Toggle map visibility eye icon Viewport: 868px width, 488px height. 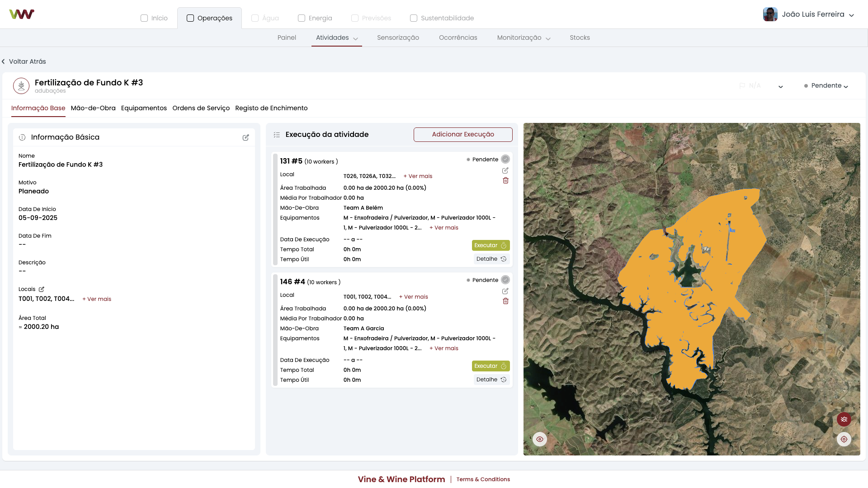pos(540,439)
